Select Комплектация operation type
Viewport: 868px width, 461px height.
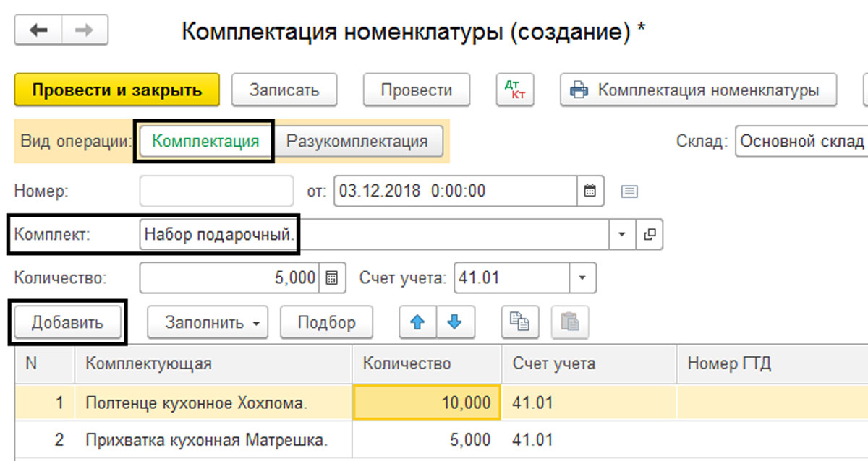click(x=205, y=141)
